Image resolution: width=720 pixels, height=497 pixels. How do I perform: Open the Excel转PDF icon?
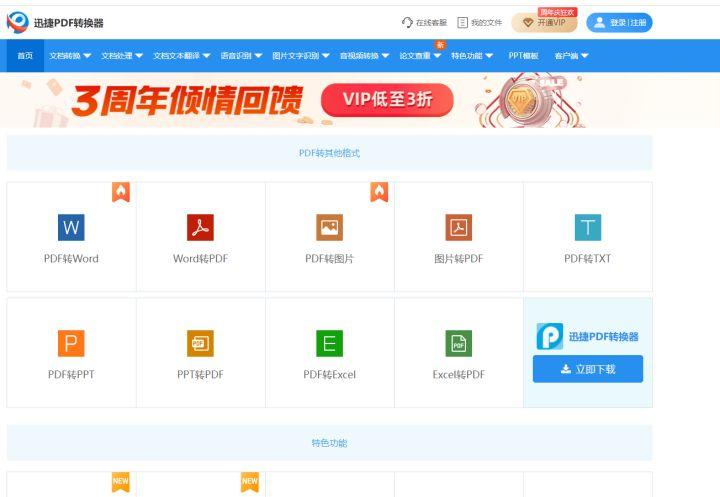coord(458,344)
